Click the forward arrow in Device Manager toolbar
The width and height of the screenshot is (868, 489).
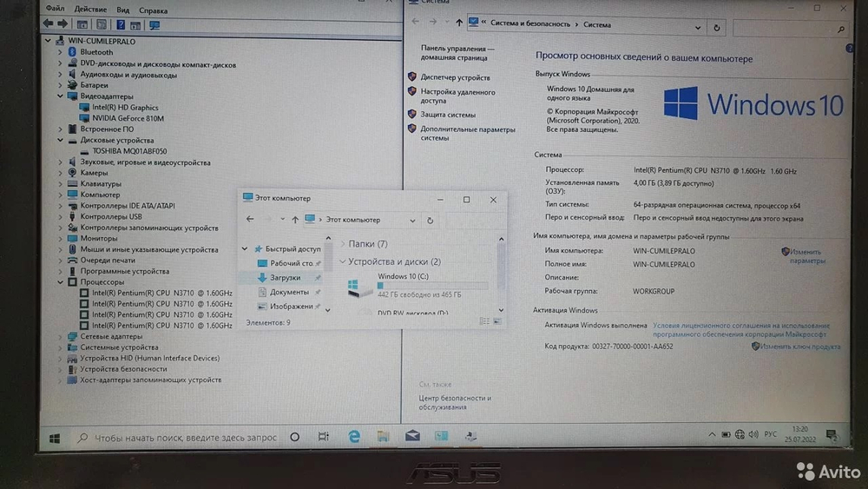62,23
